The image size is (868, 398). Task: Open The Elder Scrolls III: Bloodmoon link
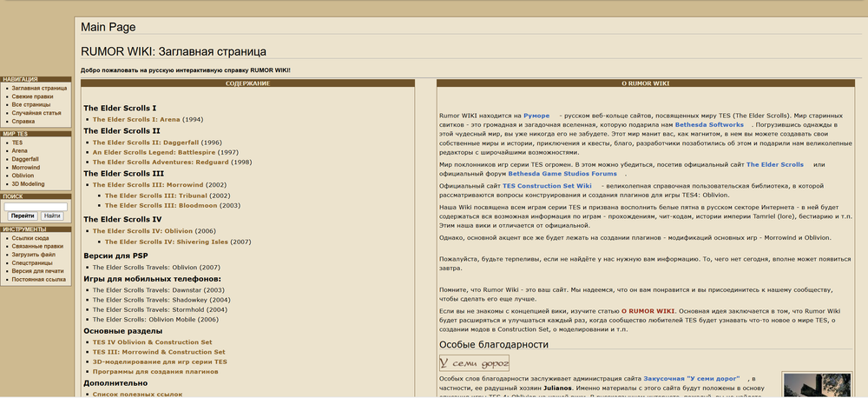coord(161,206)
